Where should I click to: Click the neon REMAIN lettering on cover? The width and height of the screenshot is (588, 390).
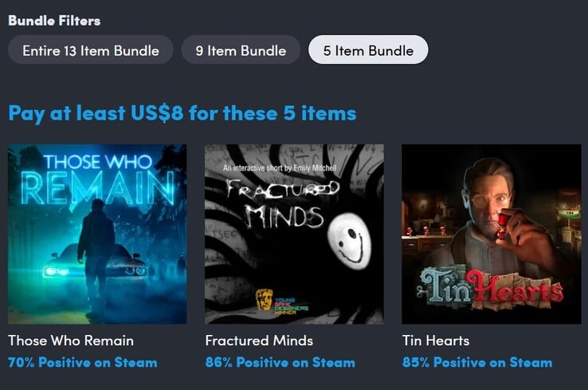click(x=97, y=187)
